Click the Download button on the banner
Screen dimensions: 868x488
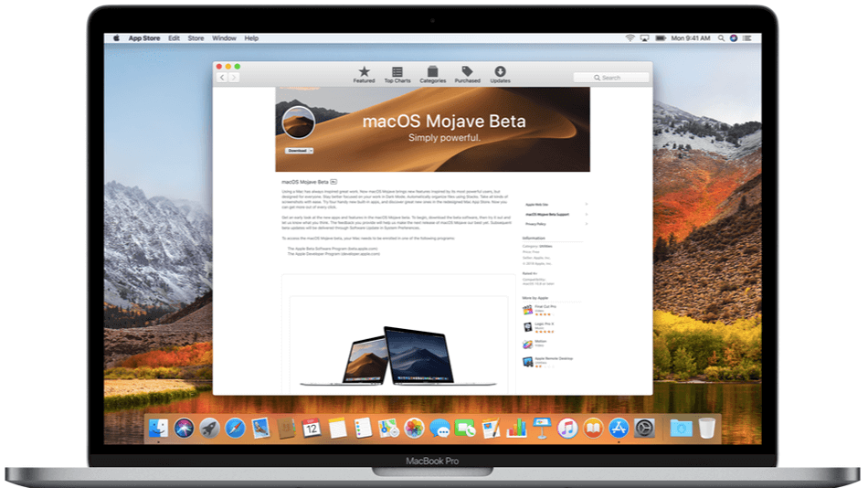pos(297,151)
